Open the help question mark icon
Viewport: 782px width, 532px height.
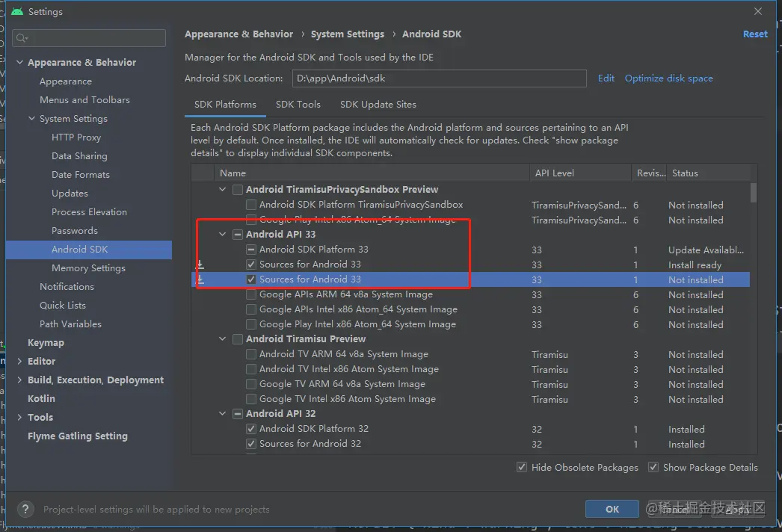point(25,509)
